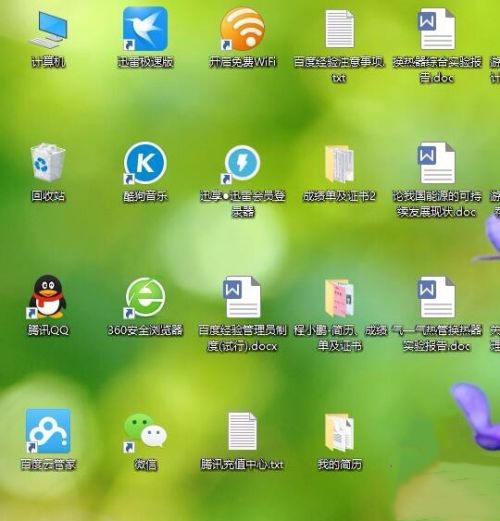Image resolution: width=500 pixels, height=521 pixels.
Task: Select 气—气热管换热器实验报告.doc file
Action: click(x=436, y=297)
